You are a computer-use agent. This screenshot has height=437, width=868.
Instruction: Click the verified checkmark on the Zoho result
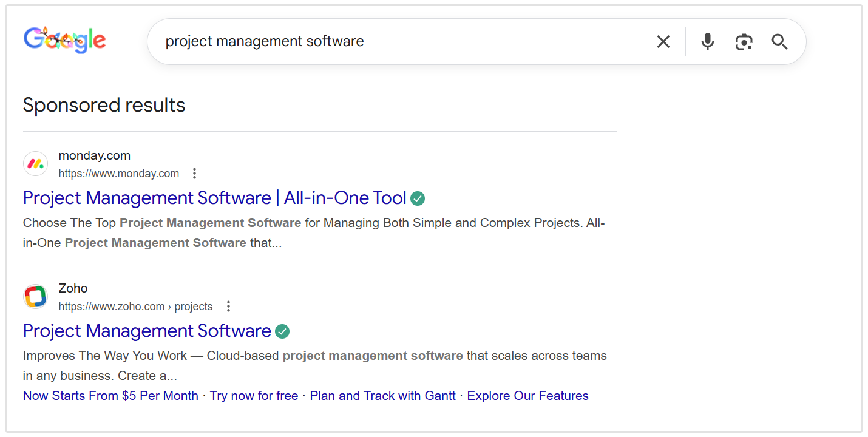click(282, 331)
